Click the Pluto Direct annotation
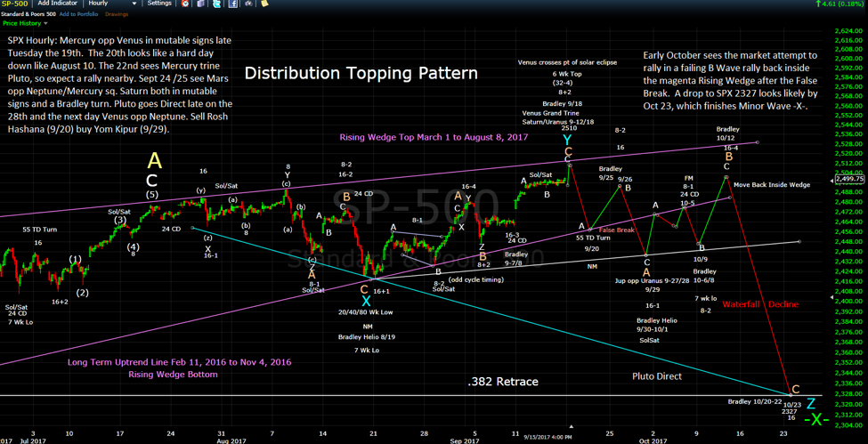The width and height of the screenshot is (868, 444). pyautogui.click(x=657, y=376)
